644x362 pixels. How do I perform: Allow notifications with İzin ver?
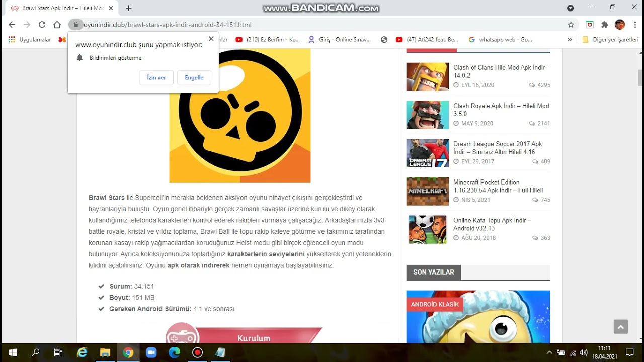pyautogui.click(x=156, y=78)
